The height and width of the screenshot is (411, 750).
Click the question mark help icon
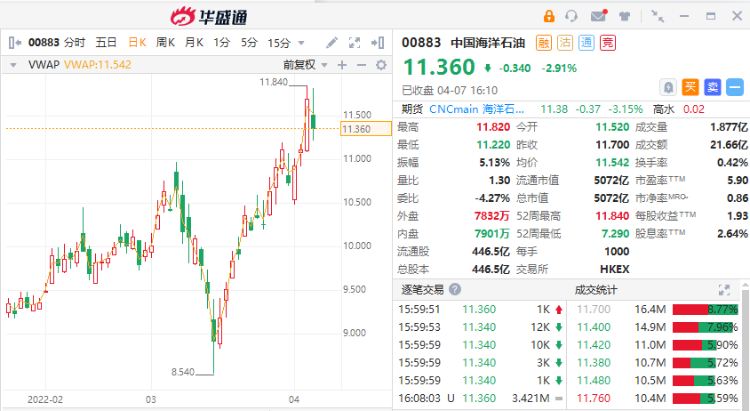coord(455,289)
